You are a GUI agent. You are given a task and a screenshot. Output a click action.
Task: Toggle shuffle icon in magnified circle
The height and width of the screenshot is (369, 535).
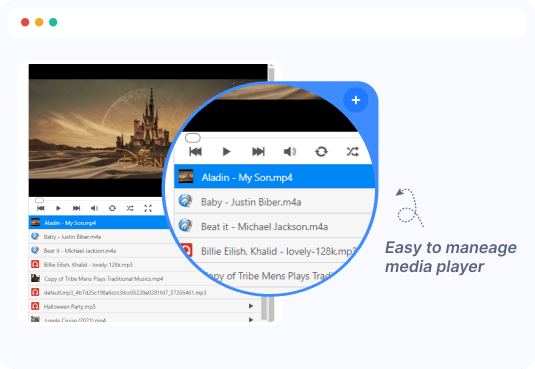point(353,152)
